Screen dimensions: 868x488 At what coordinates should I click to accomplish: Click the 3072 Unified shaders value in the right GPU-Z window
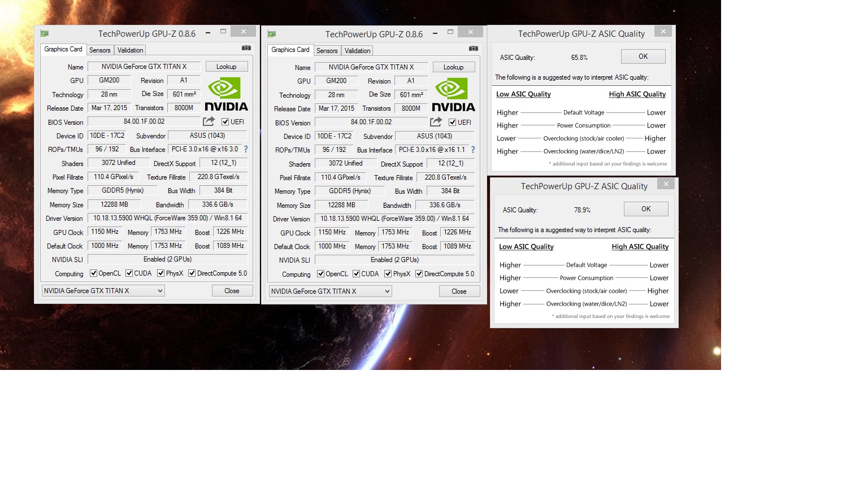(346, 163)
